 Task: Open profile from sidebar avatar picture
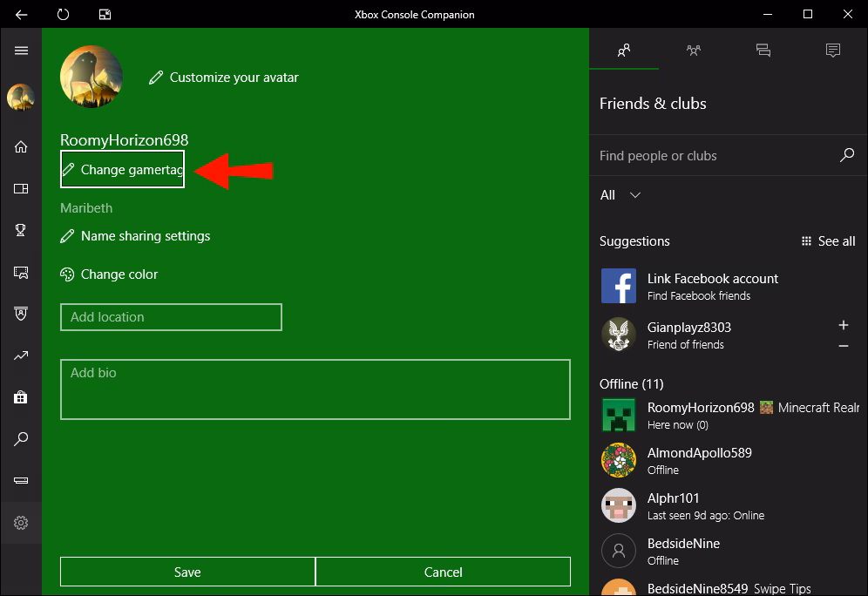[21, 98]
